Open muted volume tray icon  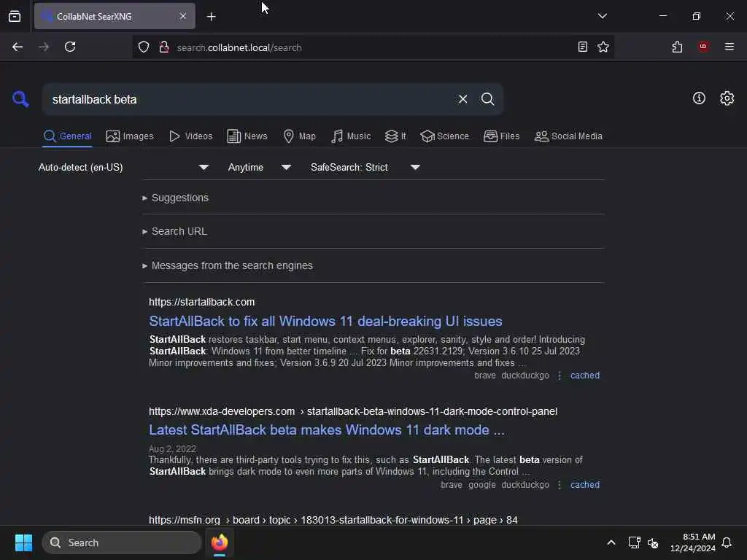tap(653, 542)
